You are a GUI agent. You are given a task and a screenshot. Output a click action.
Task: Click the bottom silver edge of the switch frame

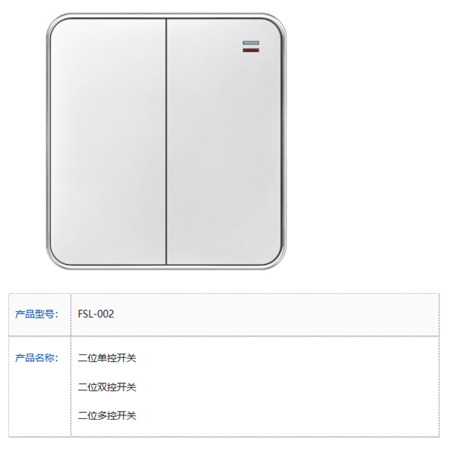click(x=167, y=267)
